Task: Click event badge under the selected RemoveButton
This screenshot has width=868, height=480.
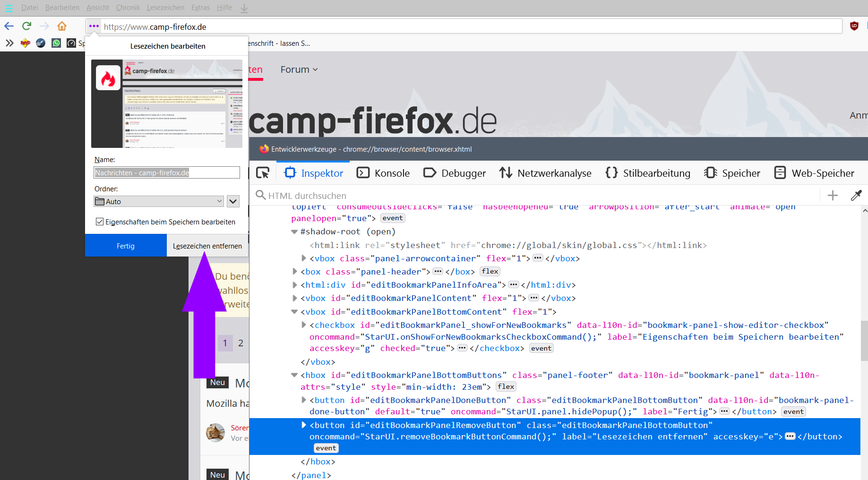Action: click(x=326, y=448)
